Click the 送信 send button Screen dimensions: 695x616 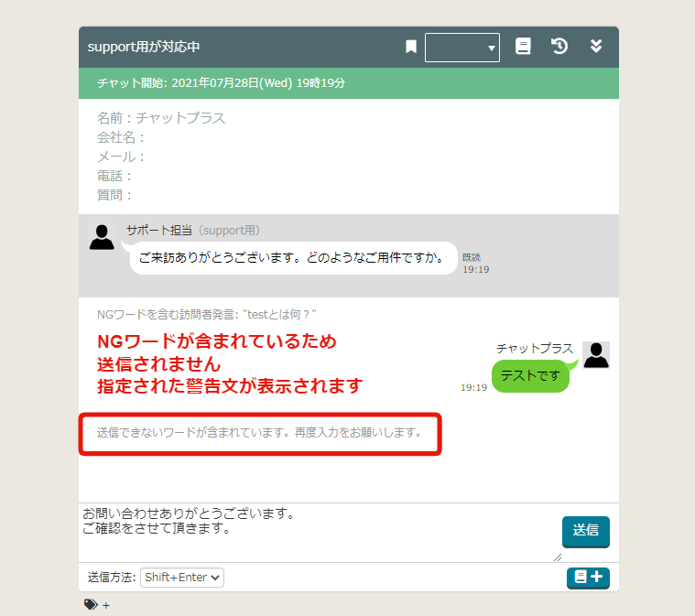pyautogui.click(x=585, y=532)
